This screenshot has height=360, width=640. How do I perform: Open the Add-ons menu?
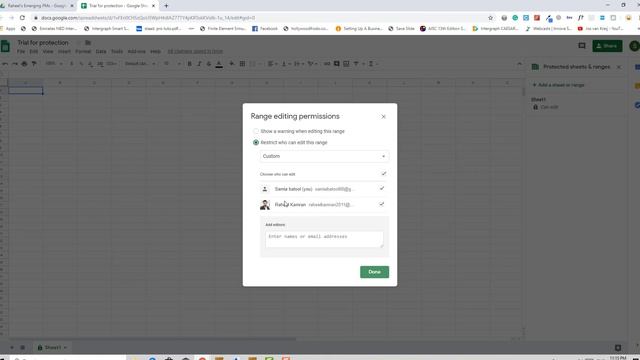click(x=136, y=51)
